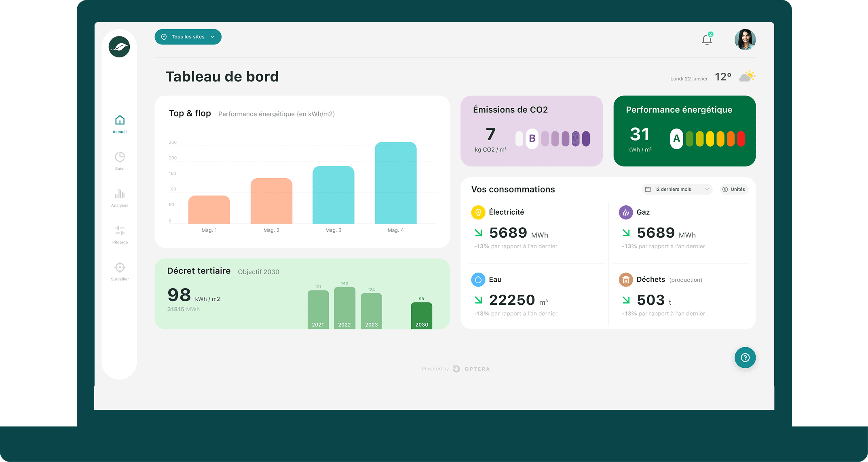Click the Électricité light bulb icon

pyautogui.click(x=478, y=212)
